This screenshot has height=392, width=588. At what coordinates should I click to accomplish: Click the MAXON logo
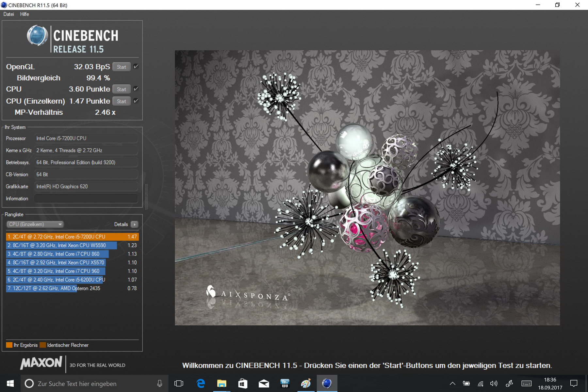pyautogui.click(x=41, y=363)
